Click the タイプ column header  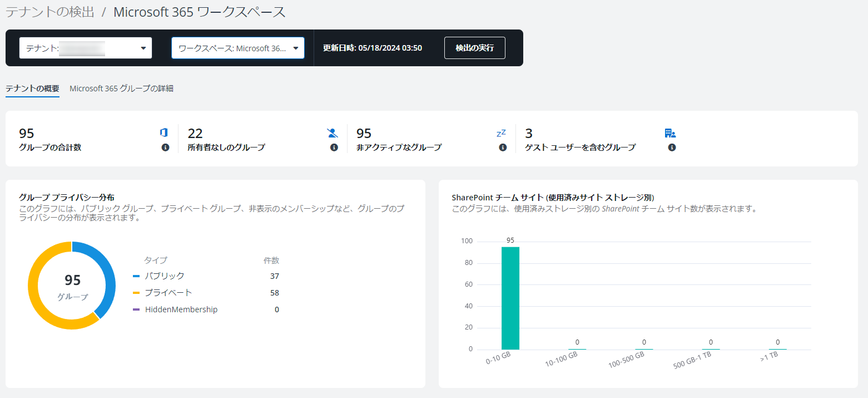156,260
